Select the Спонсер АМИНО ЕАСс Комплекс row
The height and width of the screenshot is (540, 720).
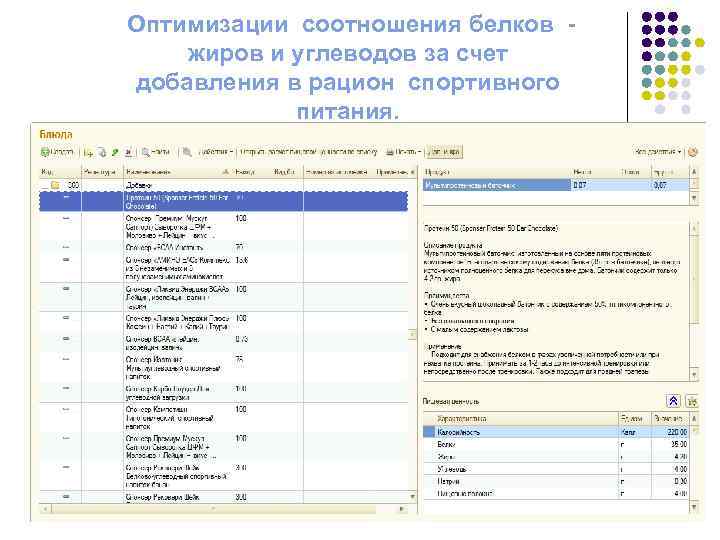pyautogui.click(x=224, y=269)
